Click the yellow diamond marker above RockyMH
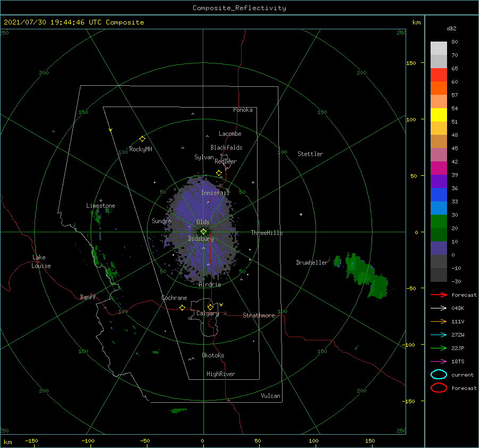479x448 pixels. [142, 139]
